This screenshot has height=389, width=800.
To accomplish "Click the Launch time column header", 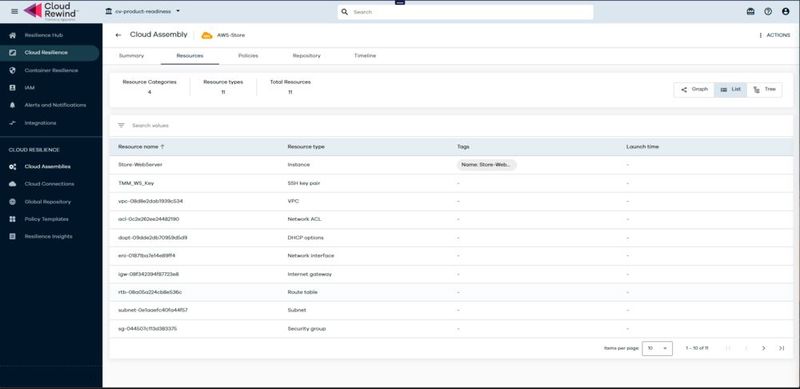I will pyautogui.click(x=642, y=147).
